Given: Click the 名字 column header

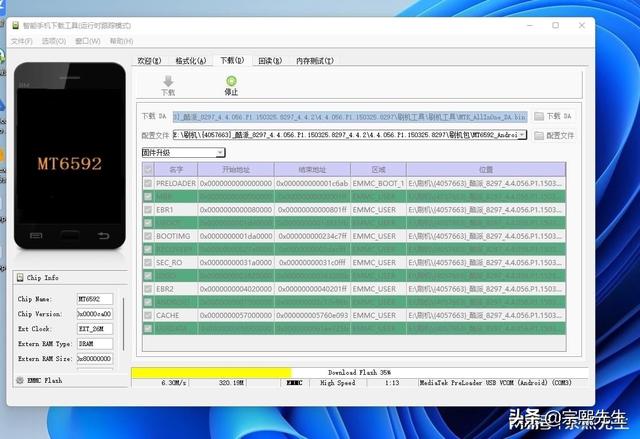Looking at the screenshot, I should (x=176, y=169).
